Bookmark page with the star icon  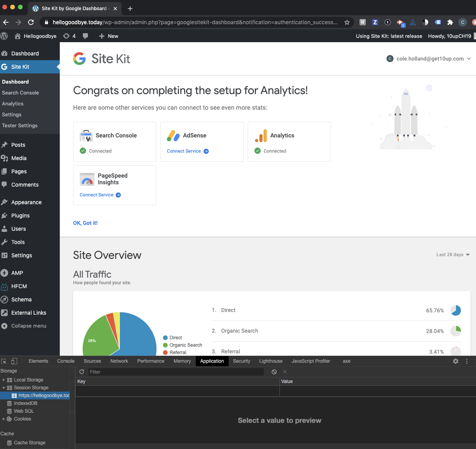click(347, 22)
